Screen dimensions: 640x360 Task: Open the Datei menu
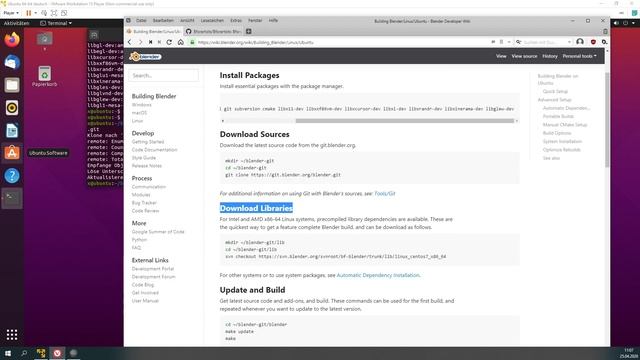(141, 20)
